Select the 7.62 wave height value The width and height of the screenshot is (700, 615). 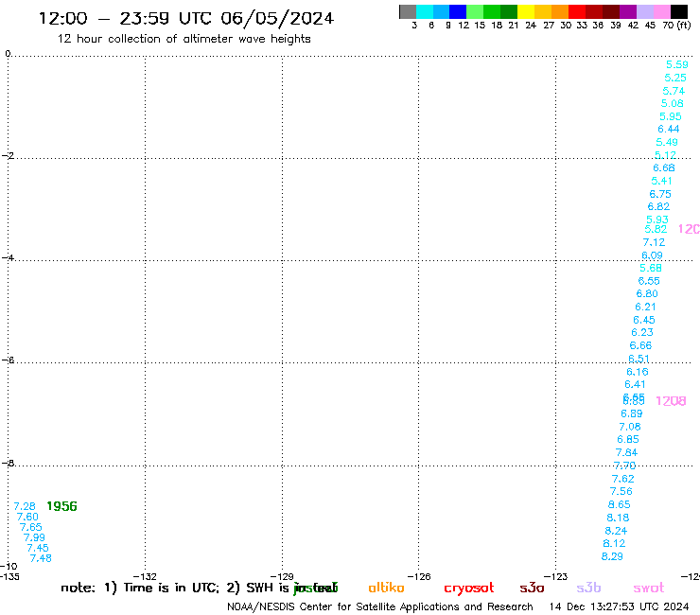click(x=622, y=479)
